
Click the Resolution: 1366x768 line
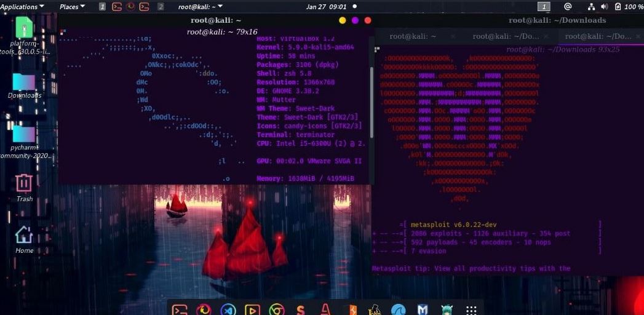click(x=296, y=82)
